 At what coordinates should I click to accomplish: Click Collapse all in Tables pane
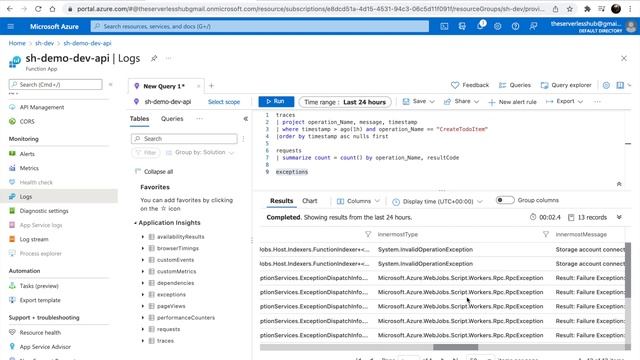pyautogui.click(x=154, y=172)
